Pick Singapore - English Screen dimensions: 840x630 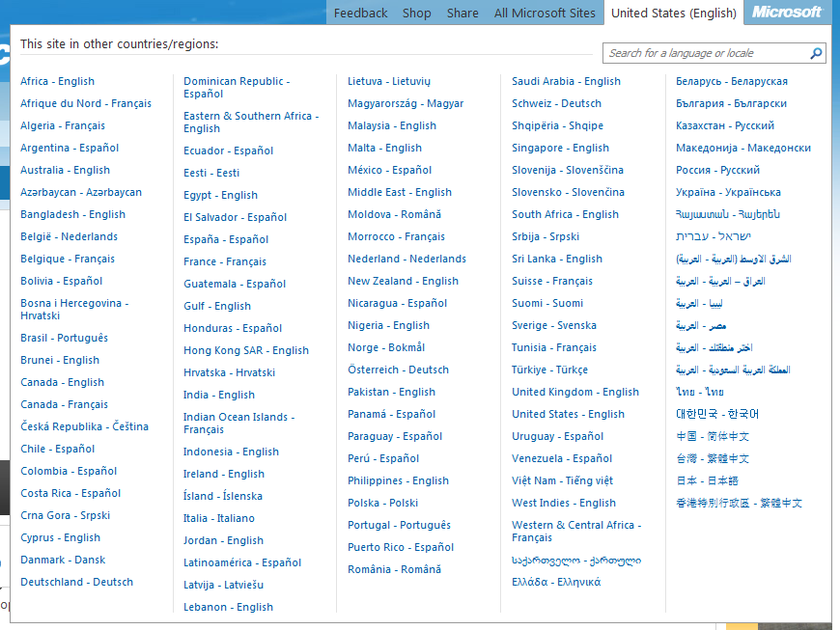[560, 148]
